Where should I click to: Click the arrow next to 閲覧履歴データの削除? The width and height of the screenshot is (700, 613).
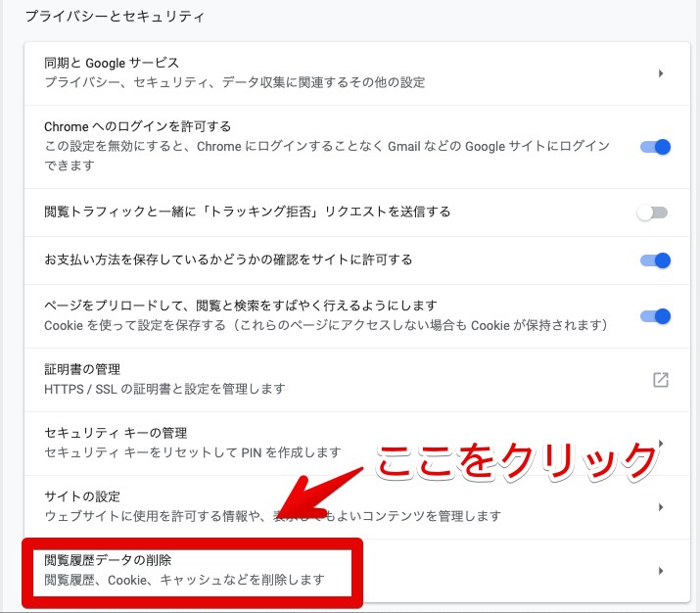click(x=661, y=571)
